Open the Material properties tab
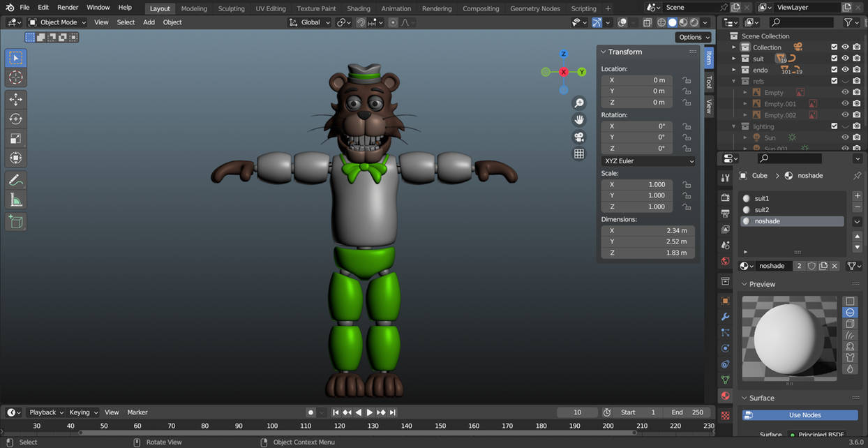The height and width of the screenshot is (448, 868). (726, 396)
